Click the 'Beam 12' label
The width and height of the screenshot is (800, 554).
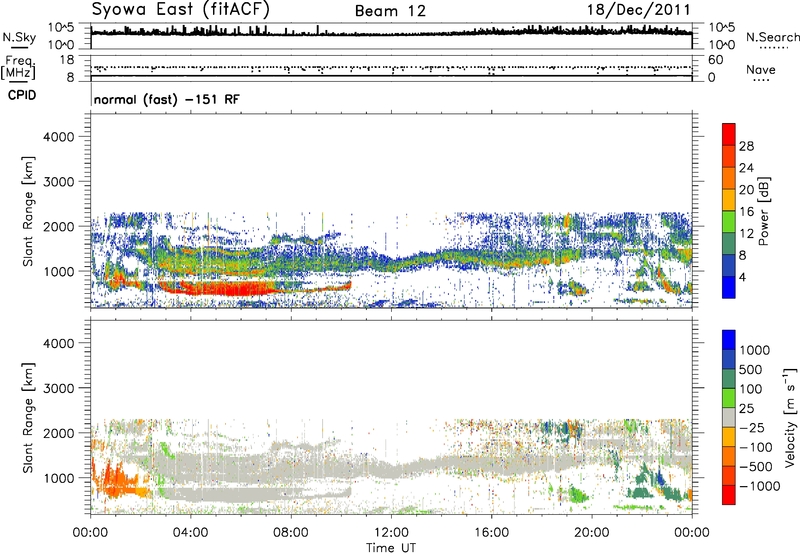390,11
